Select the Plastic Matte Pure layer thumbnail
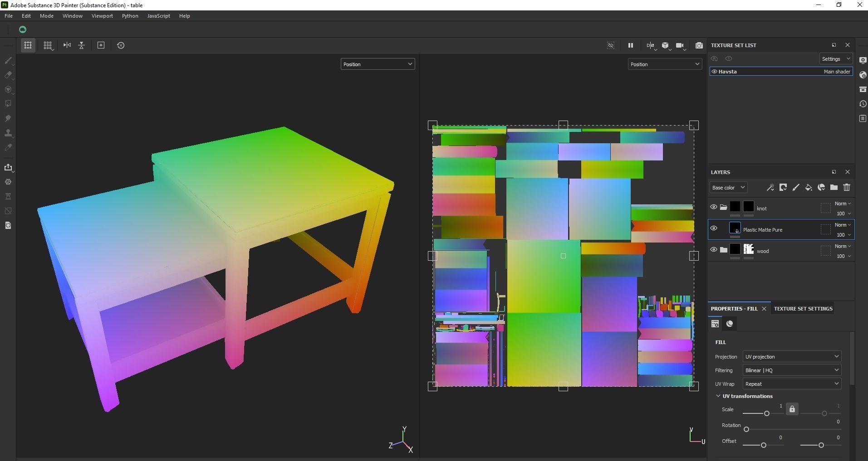868x461 pixels. point(735,228)
